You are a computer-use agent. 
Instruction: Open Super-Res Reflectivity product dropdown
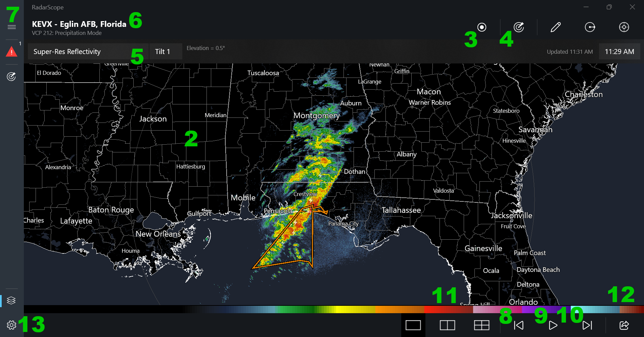click(x=88, y=52)
